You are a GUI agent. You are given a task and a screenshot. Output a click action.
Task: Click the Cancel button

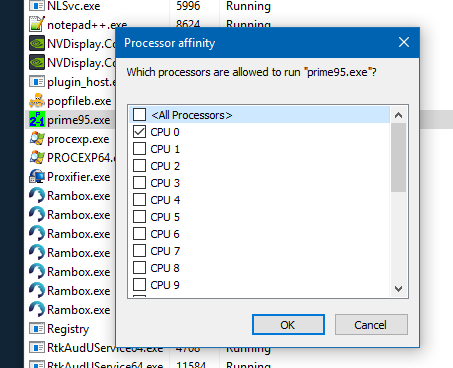coord(371,325)
